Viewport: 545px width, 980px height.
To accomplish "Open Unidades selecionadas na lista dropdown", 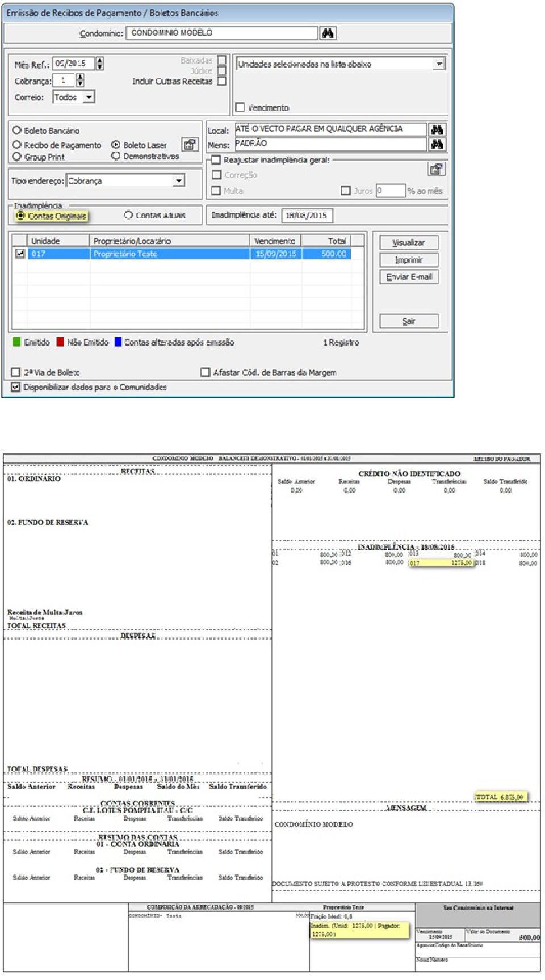I will pos(439,64).
